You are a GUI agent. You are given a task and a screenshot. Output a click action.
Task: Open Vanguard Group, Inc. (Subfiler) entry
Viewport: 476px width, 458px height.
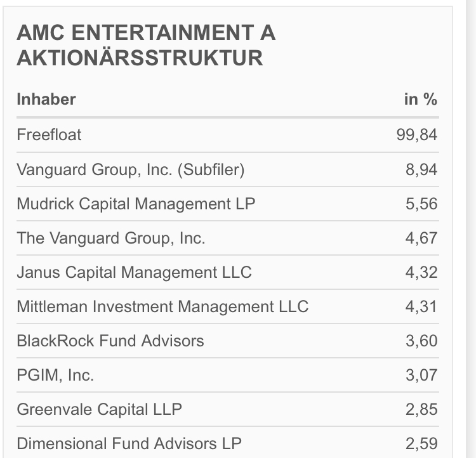[130, 169]
